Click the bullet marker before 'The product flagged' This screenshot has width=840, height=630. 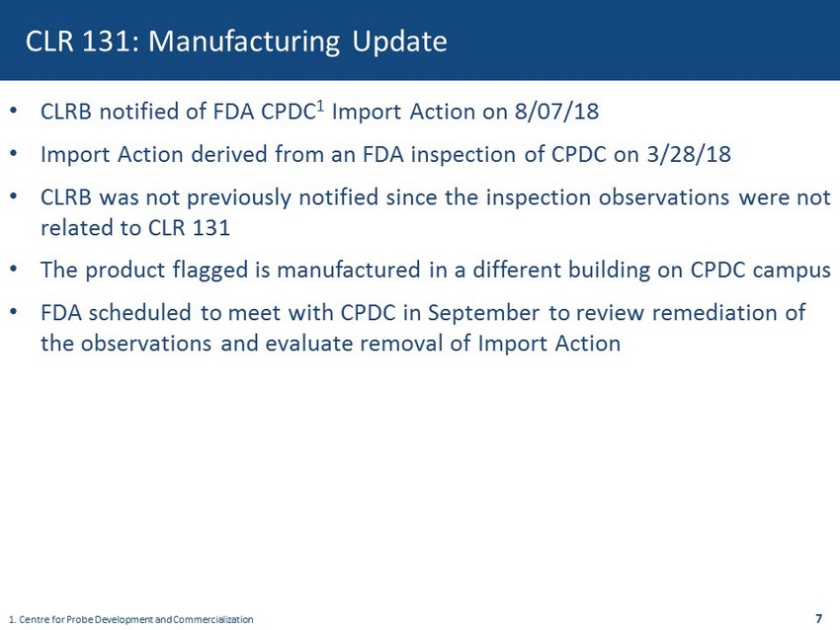pyautogui.click(x=13, y=270)
